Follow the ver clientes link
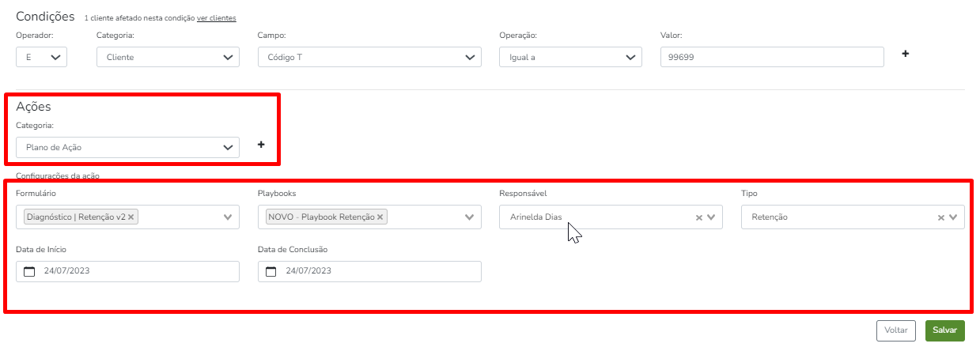 coord(216,18)
